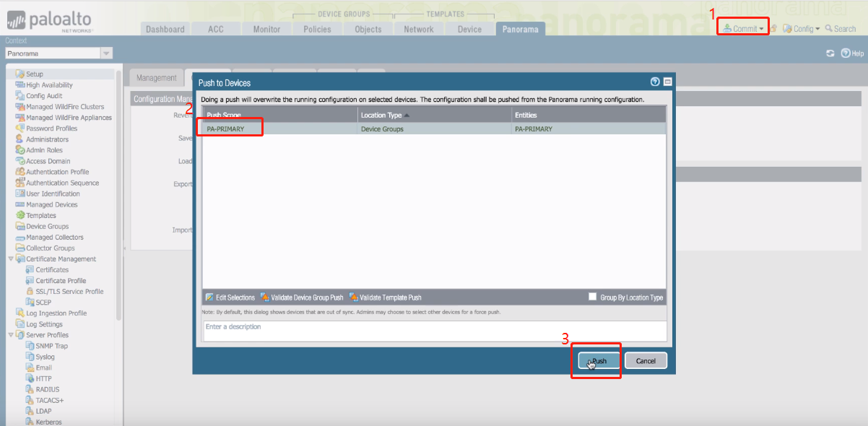This screenshot has width=868, height=426.
Task: Switch to the Monitor tab
Action: (266, 29)
